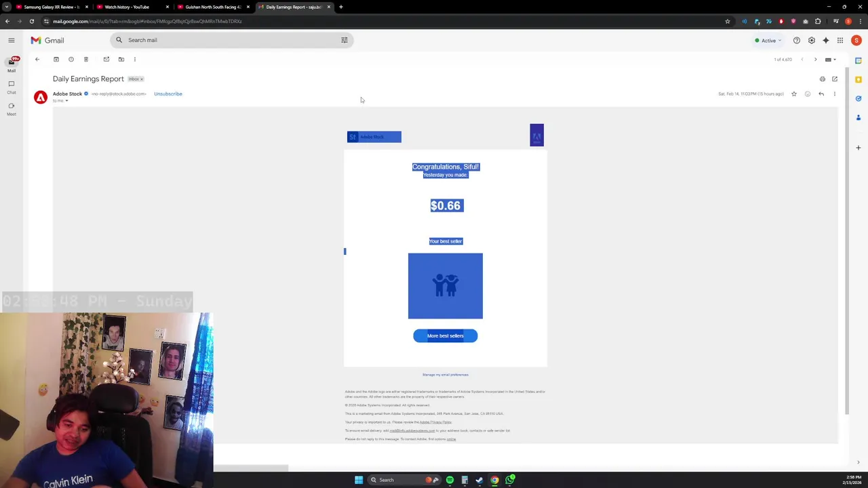Star the Adobe Stock email
Viewport: 868px width, 488px height.
point(794,94)
